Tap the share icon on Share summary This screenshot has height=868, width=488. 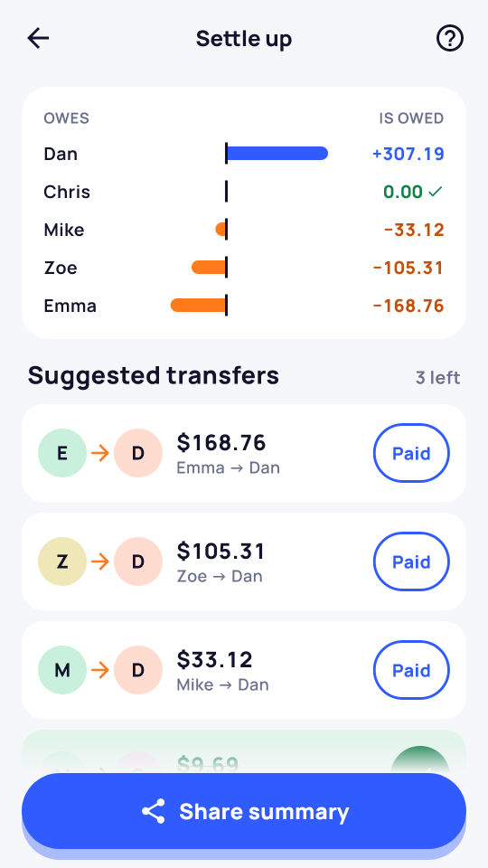click(x=154, y=811)
